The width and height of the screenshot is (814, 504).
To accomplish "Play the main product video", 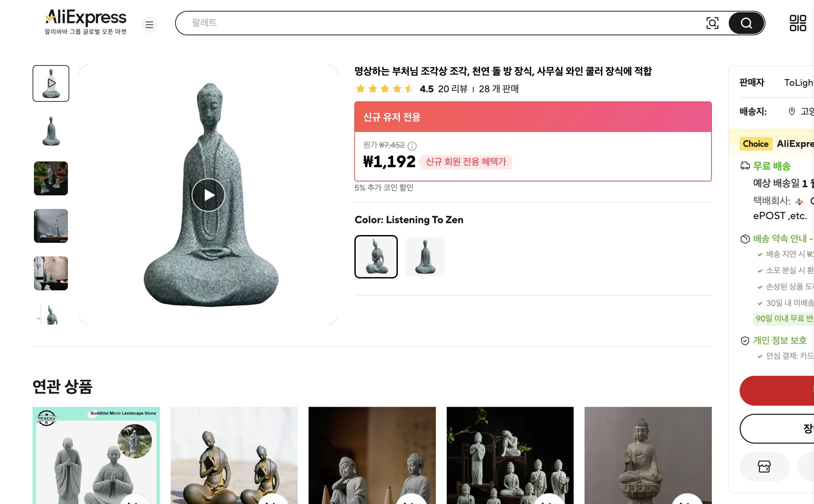I will click(x=208, y=194).
